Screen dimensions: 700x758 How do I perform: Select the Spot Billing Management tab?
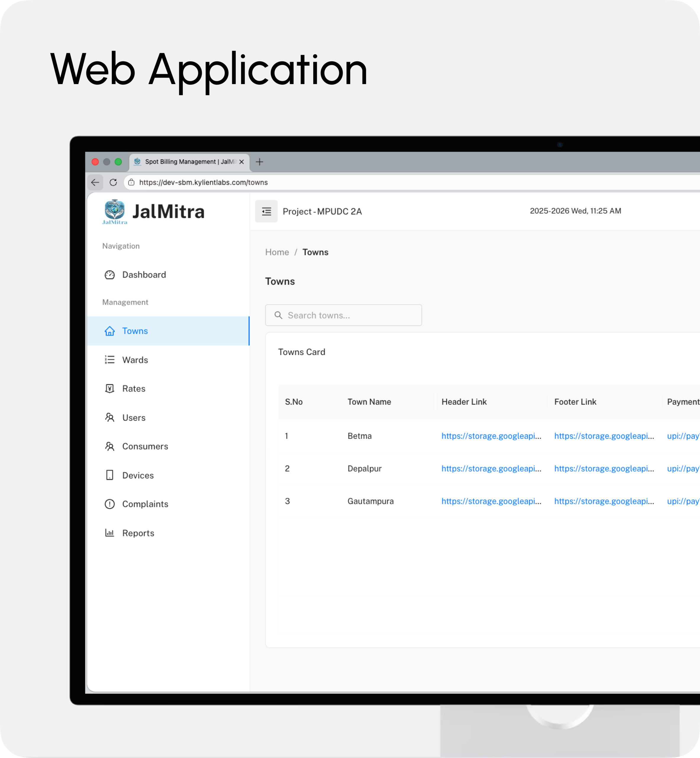pos(189,162)
